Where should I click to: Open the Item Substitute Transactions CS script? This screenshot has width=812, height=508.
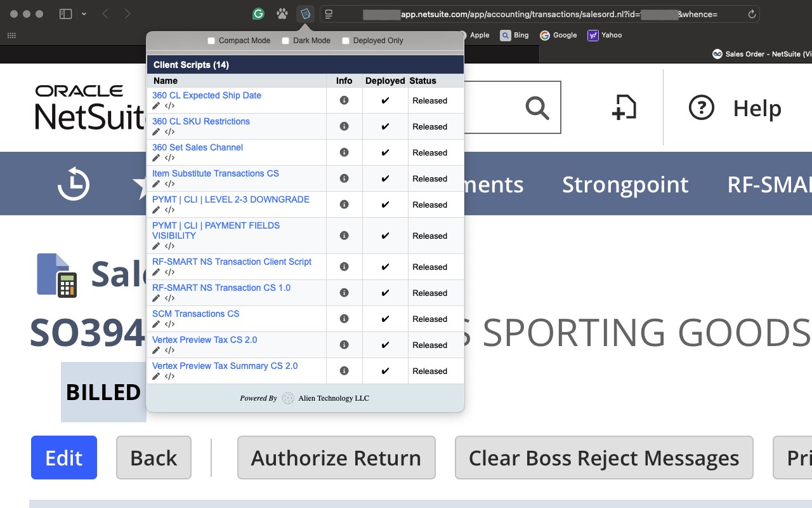216,173
